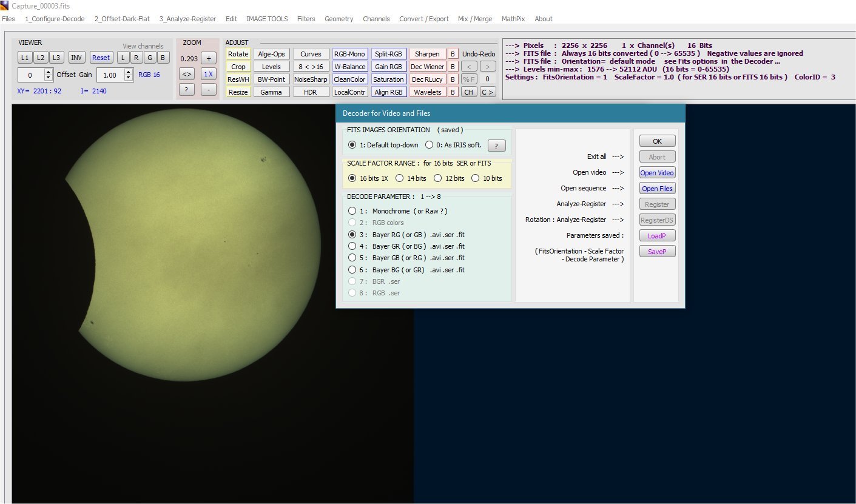The height and width of the screenshot is (504, 856).
Task: Select the 14 bits scale factor option
Action: tap(411, 178)
